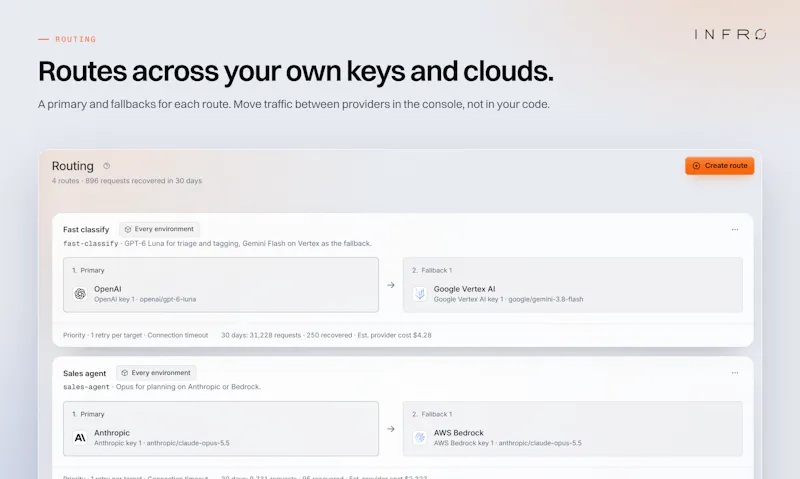Click the sales-agent route slug text
Viewport: 800px width, 479px height.
point(86,387)
